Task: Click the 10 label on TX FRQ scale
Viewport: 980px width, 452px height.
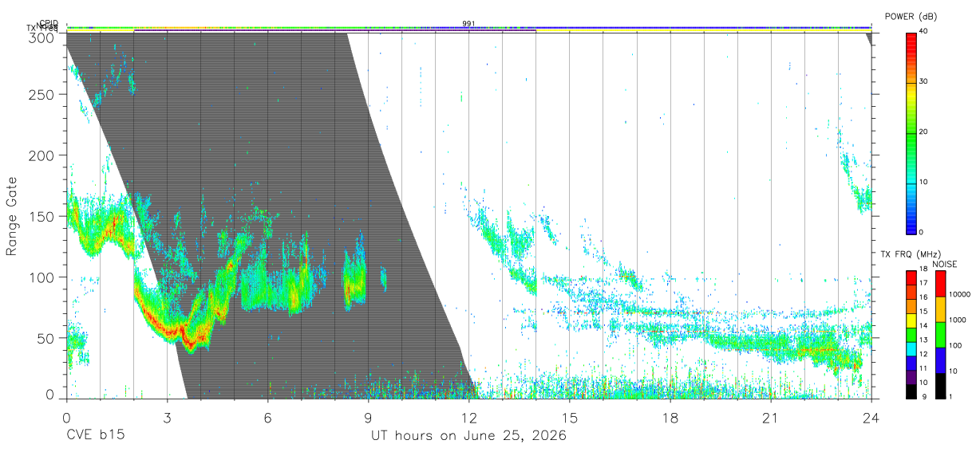Action: (923, 383)
